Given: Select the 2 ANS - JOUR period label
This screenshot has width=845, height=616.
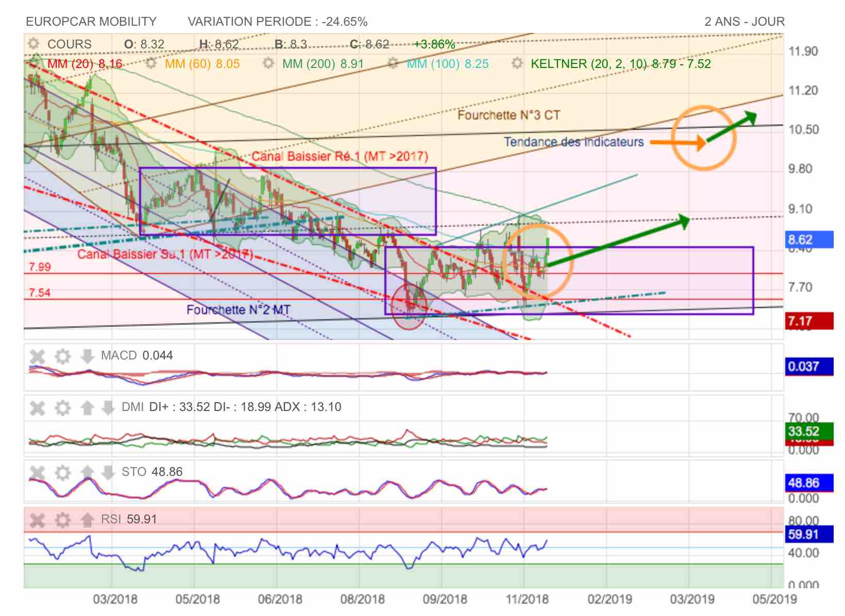Looking at the screenshot, I should [x=745, y=22].
